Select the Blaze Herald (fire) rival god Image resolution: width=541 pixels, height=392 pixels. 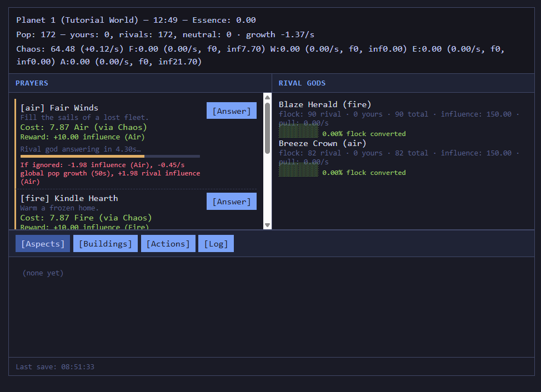point(325,104)
